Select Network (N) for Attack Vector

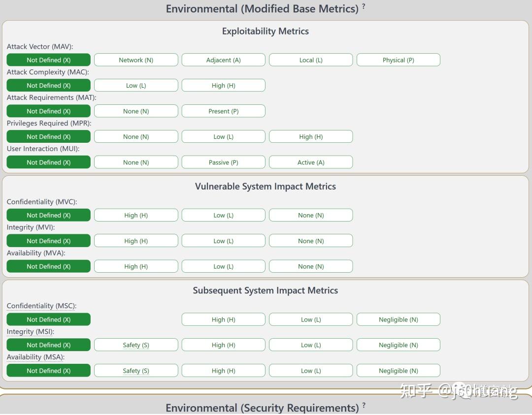pos(136,60)
